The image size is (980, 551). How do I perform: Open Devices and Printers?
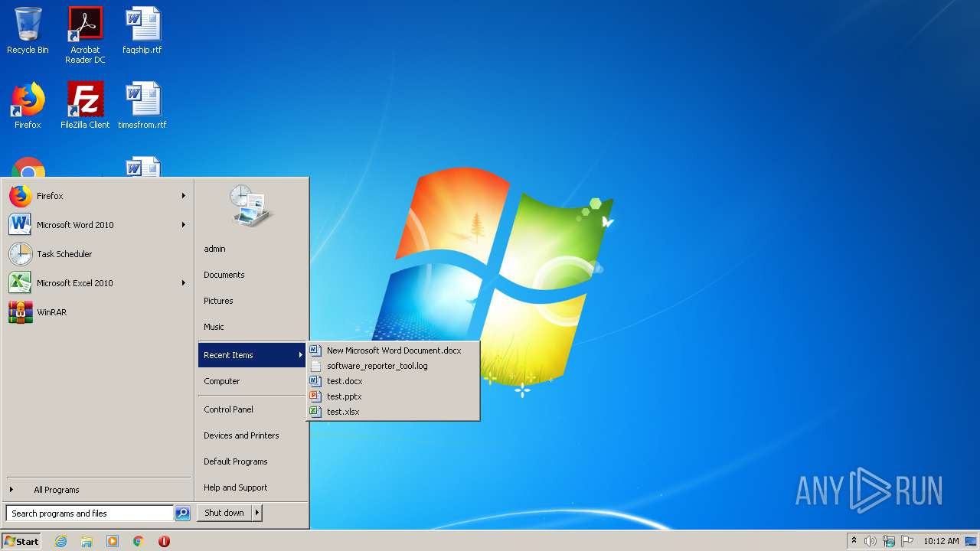point(252,435)
